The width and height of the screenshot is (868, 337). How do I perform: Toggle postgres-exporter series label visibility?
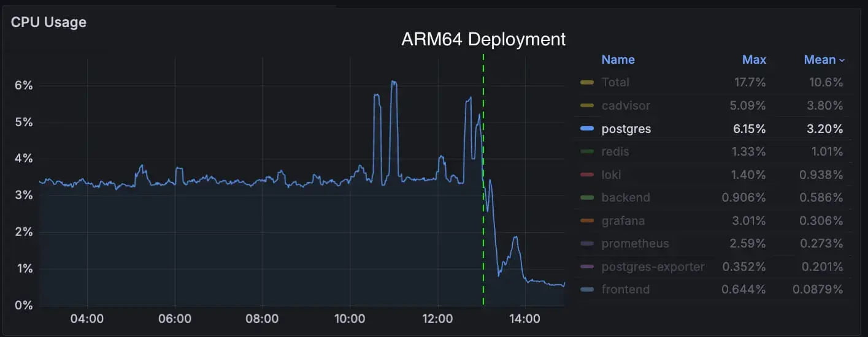tap(653, 267)
